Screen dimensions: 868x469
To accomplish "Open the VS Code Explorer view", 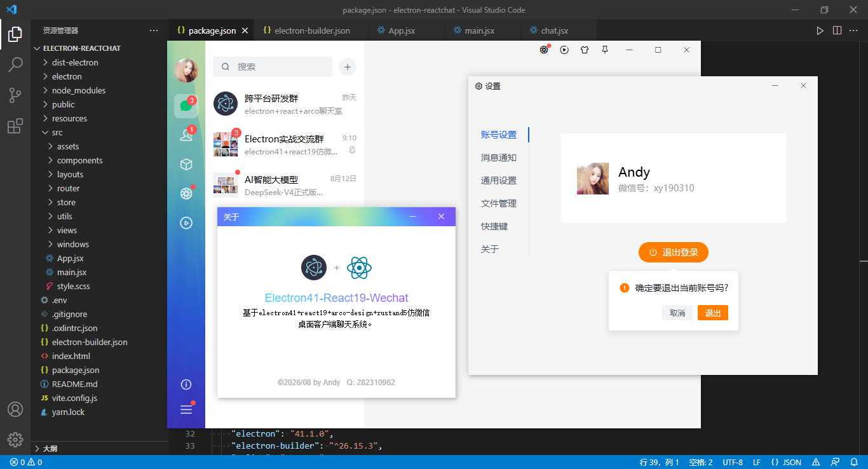I will 15,34.
